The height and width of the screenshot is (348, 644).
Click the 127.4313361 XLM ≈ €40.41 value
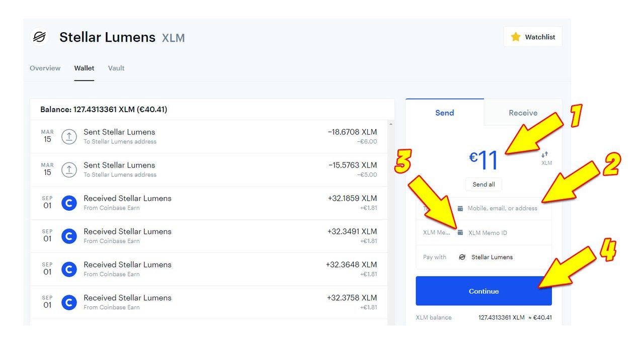coord(515,317)
